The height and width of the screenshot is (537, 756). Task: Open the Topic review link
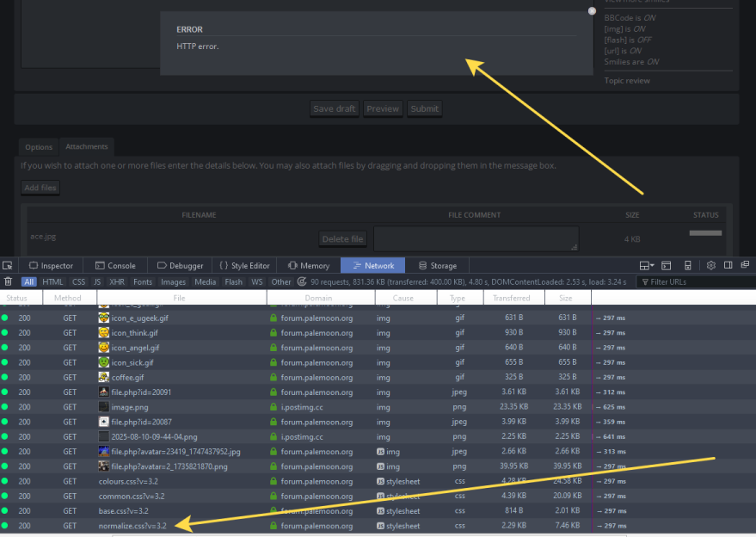click(627, 81)
